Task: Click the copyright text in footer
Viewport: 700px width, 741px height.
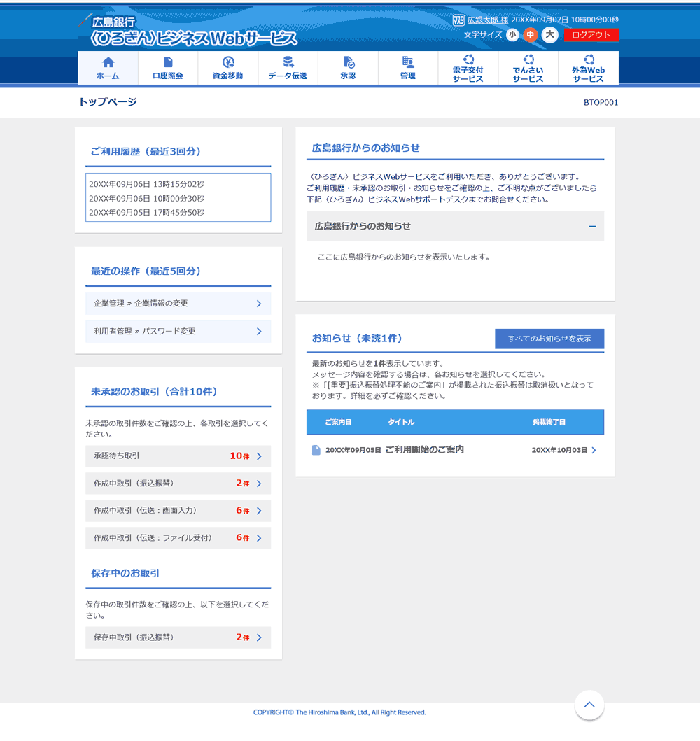Action: tap(339, 712)
